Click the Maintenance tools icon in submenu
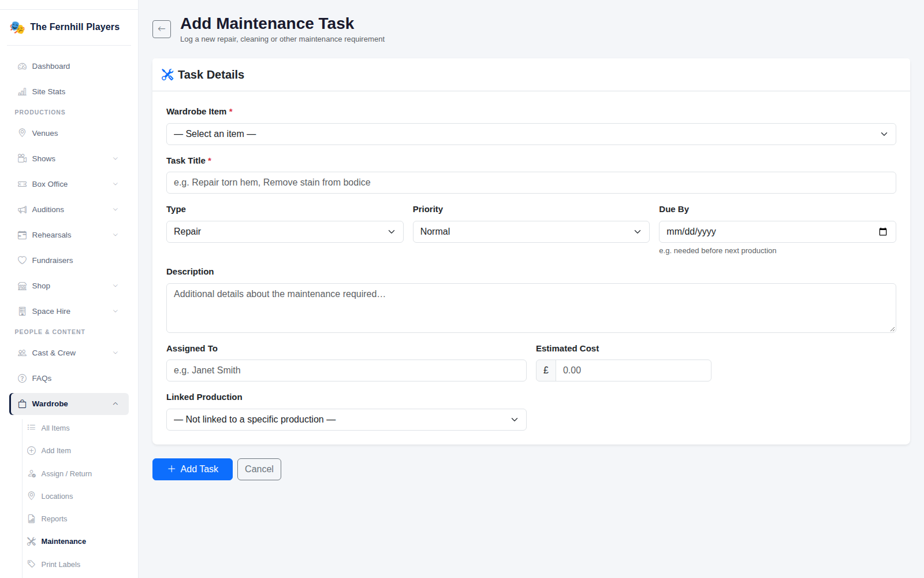This screenshot has height=578, width=924. point(31,542)
